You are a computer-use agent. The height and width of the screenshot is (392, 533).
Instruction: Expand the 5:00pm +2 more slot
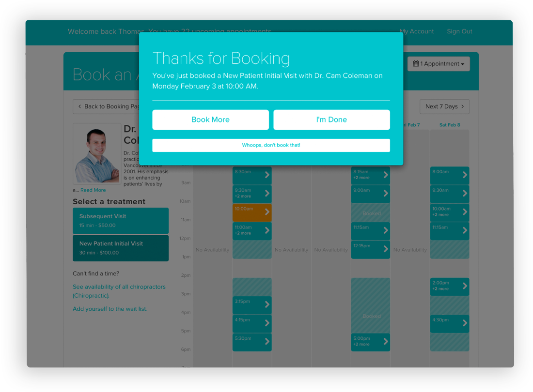pos(370,342)
